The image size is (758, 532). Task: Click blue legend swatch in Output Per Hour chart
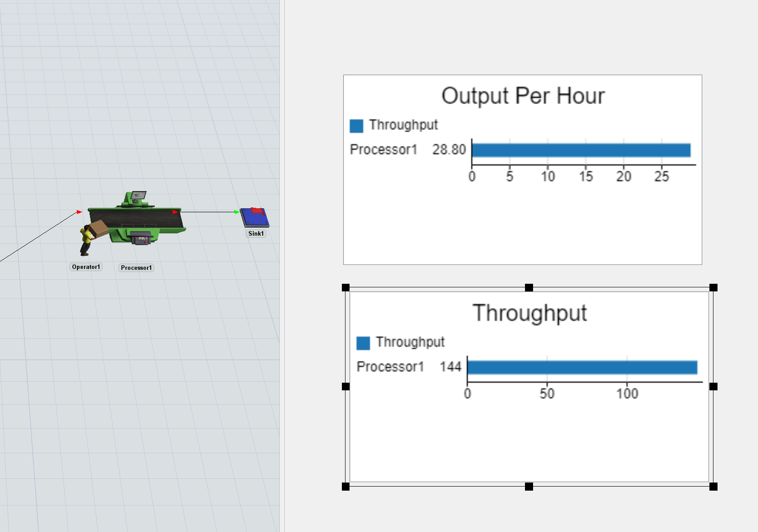click(x=356, y=126)
